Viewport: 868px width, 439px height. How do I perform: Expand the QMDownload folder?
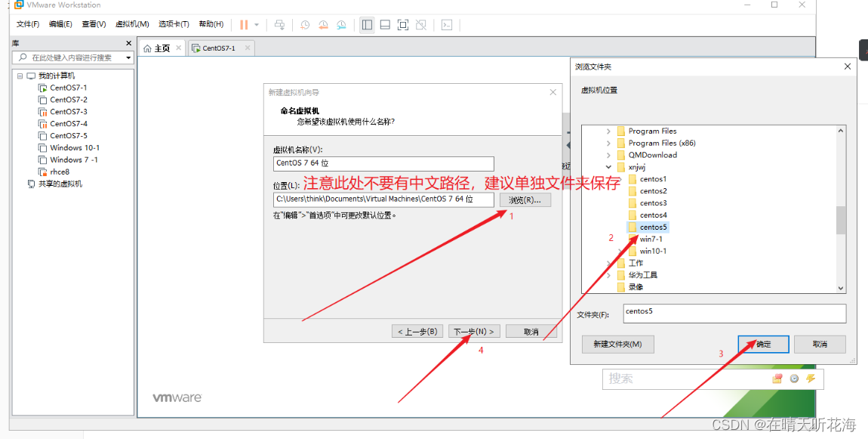[x=608, y=155]
